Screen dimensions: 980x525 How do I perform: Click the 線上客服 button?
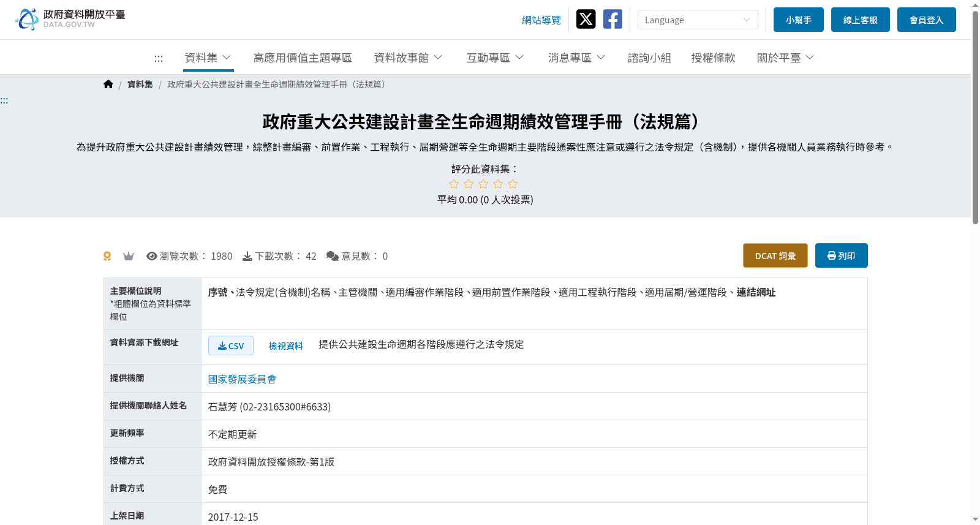tap(861, 20)
